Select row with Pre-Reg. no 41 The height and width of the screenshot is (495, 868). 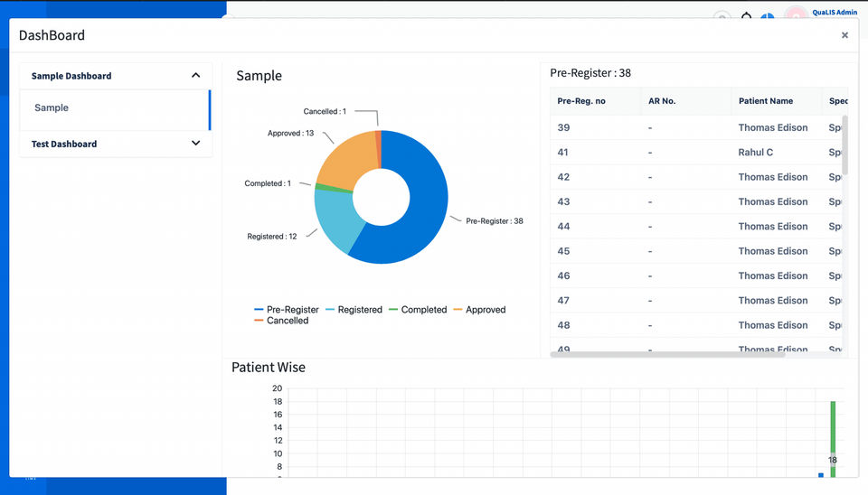pos(696,153)
